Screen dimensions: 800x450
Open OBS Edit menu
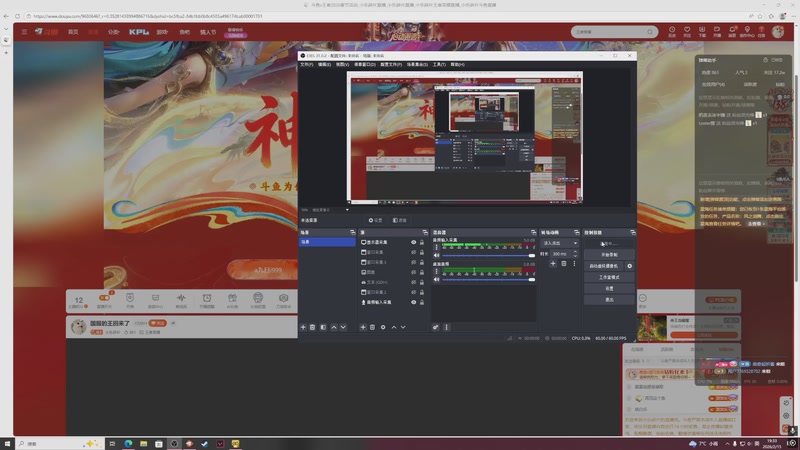324,65
